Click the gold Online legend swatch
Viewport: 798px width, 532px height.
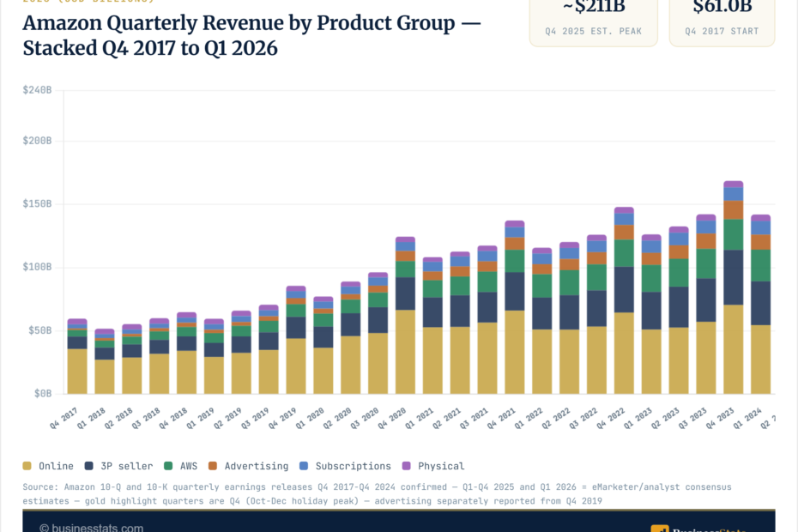pos(27,466)
